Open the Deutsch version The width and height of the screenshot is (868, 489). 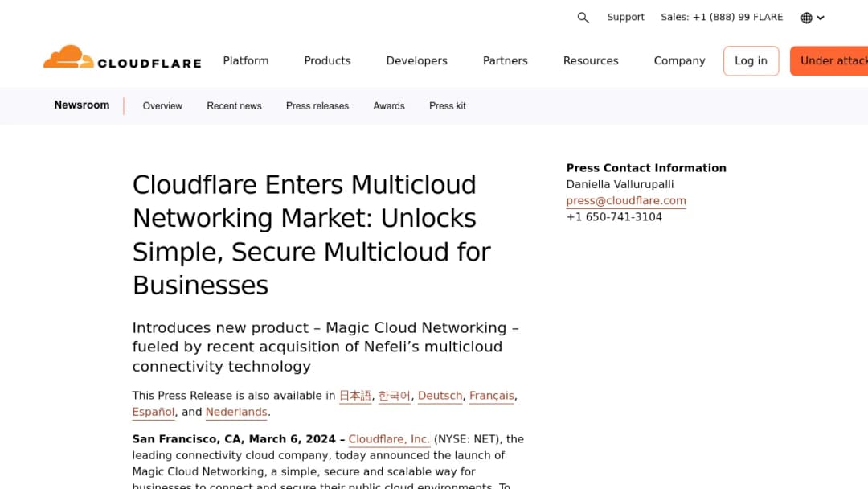pyautogui.click(x=440, y=396)
